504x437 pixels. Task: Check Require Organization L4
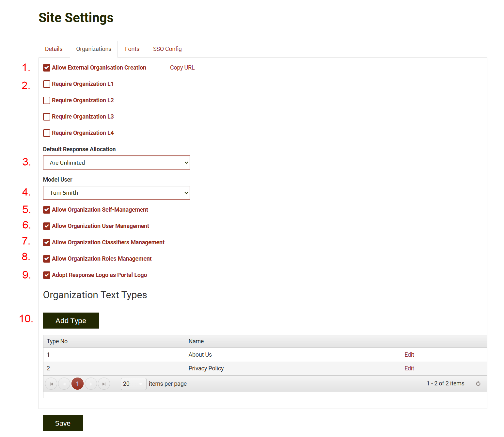[47, 133]
